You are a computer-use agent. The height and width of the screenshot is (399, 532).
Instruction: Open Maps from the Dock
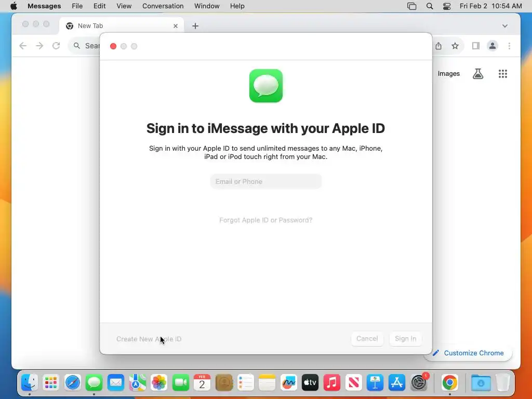[x=137, y=382]
